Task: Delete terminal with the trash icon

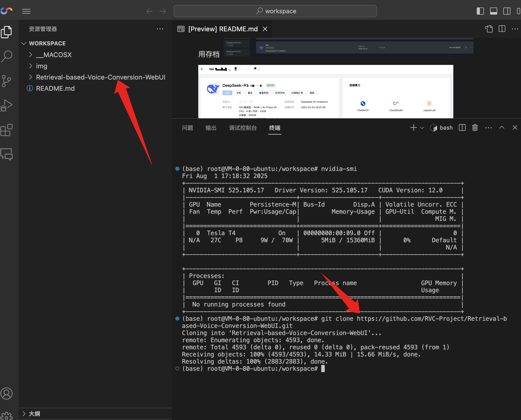Action: coord(475,127)
